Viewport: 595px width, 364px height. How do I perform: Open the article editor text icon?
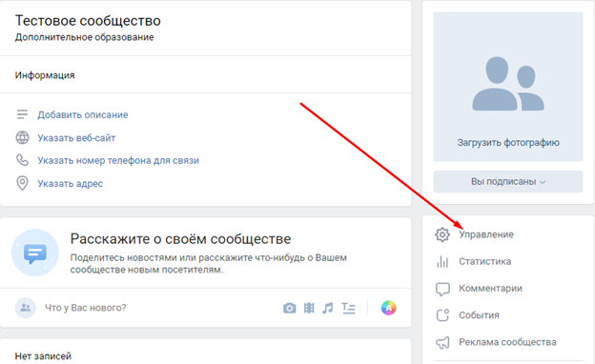click(348, 308)
